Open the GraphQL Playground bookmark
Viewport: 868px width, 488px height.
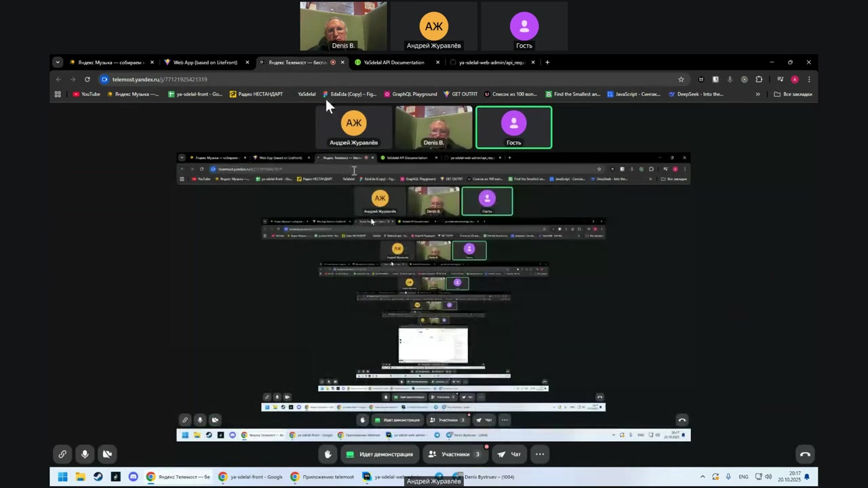click(x=410, y=94)
